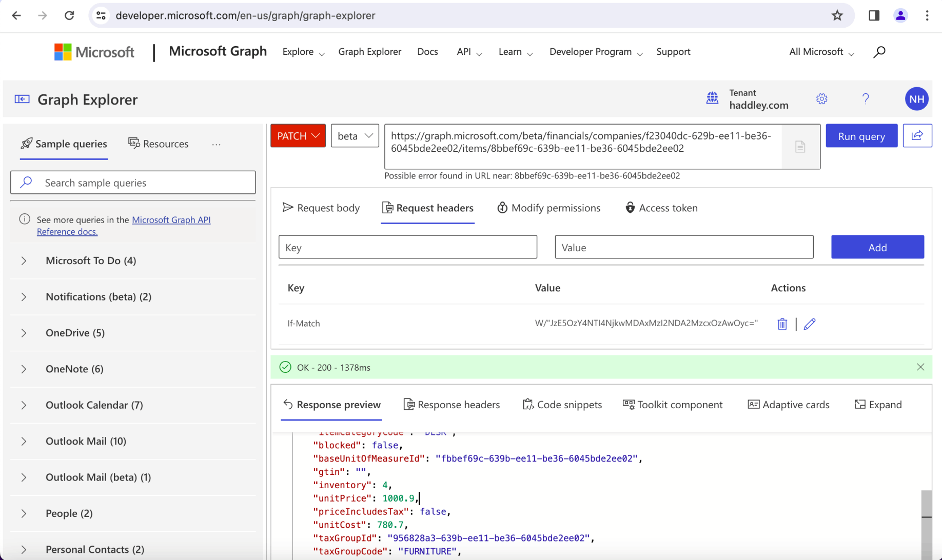
Task: Click the NH profile avatar
Action: click(x=916, y=99)
